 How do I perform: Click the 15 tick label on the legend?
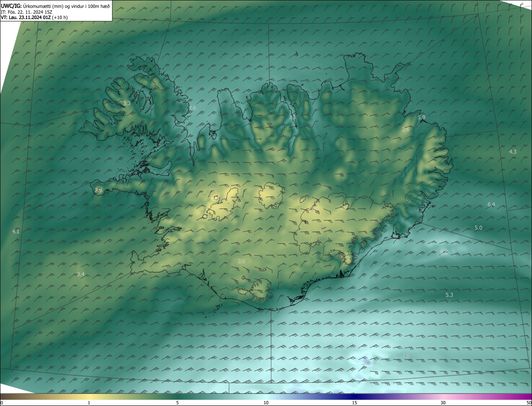click(x=355, y=403)
